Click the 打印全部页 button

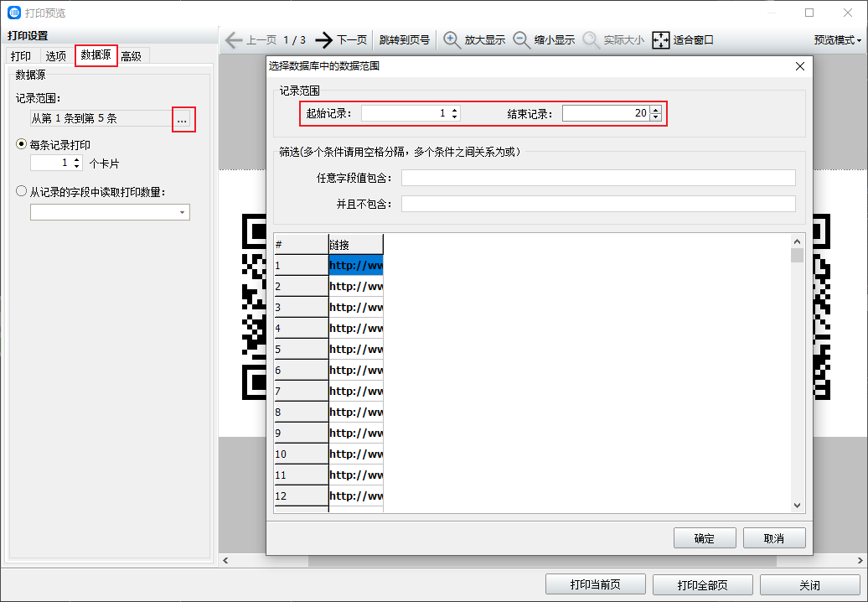point(702,584)
